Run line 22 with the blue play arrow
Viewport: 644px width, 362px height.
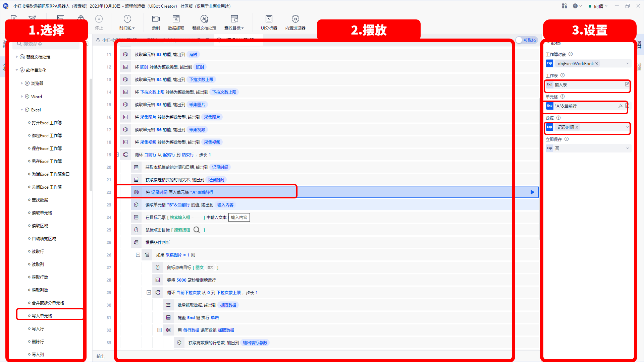click(532, 192)
